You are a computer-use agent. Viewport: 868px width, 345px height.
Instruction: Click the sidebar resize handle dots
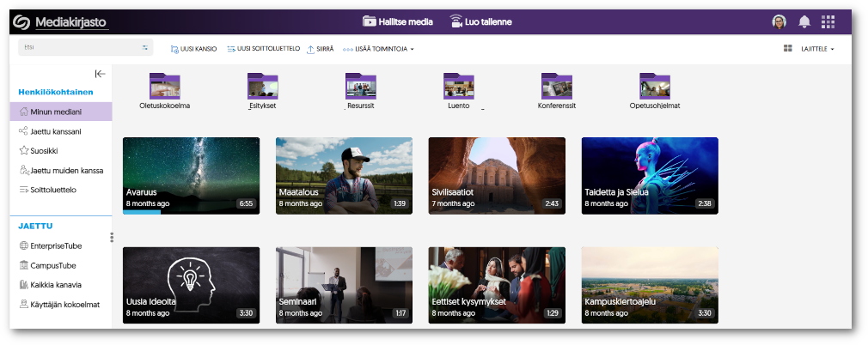point(112,237)
